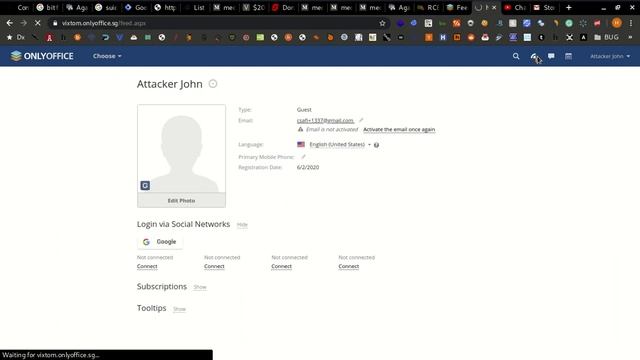Image resolution: width=640 pixels, height=360 pixels.
Task: Click the pencil icon next to the email address
Action: 361,120
